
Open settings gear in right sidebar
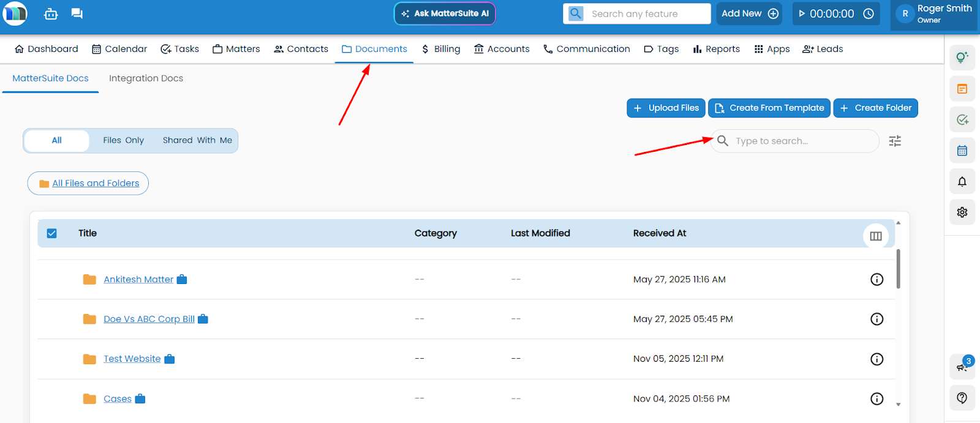coord(962,212)
